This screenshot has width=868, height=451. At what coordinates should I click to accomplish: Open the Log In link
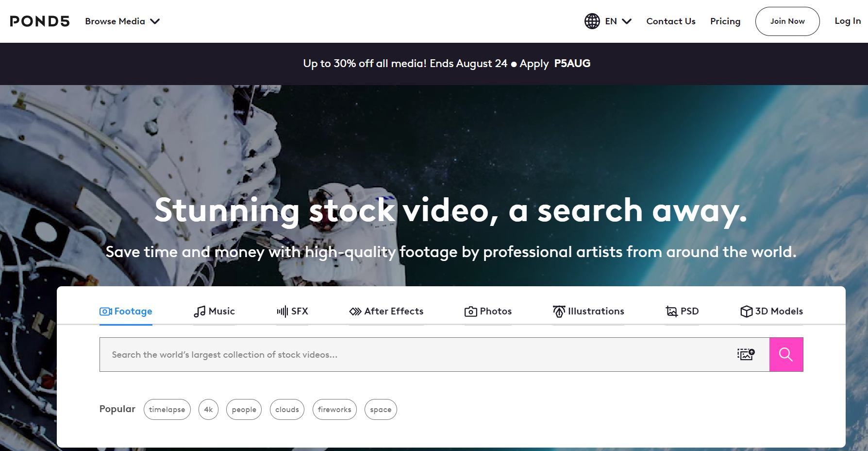848,21
